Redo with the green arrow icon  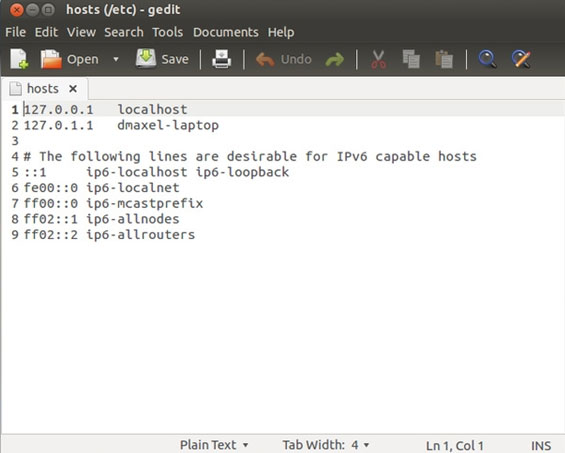(335, 59)
